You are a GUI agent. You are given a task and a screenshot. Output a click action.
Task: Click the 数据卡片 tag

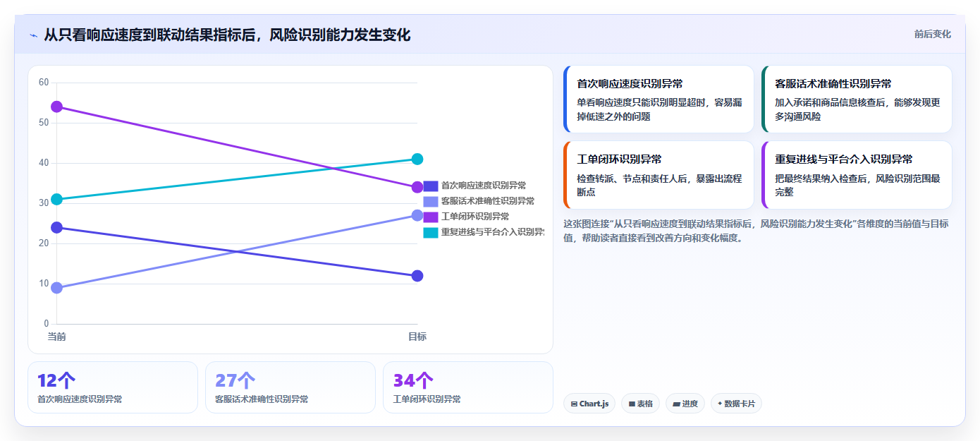(x=736, y=404)
